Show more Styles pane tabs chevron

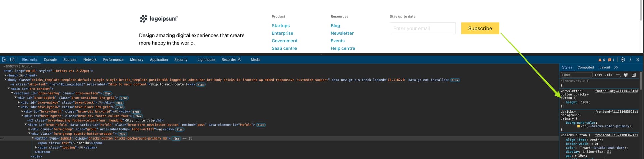pyautogui.click(x=616, y=67)
